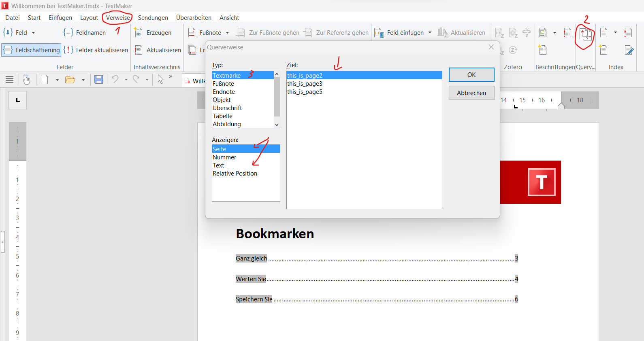Viewport: 644px width, 341px height.
Task: Click the edit index pencil icon
Action: pyautogui.click(x=629, y=50)
